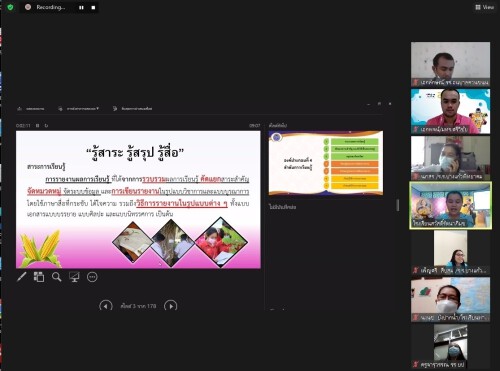Expand the display settings dropdown
500x371 pixels.
pos(79,109)
